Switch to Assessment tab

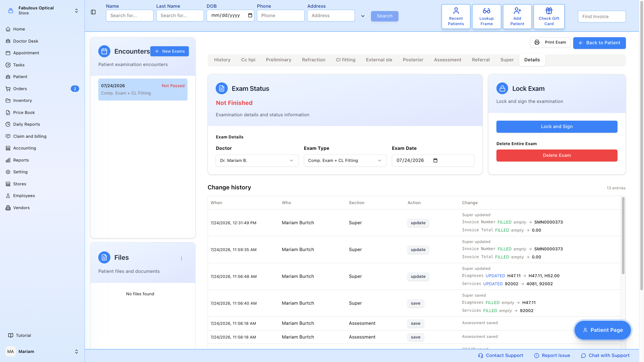tap(447, 60)
